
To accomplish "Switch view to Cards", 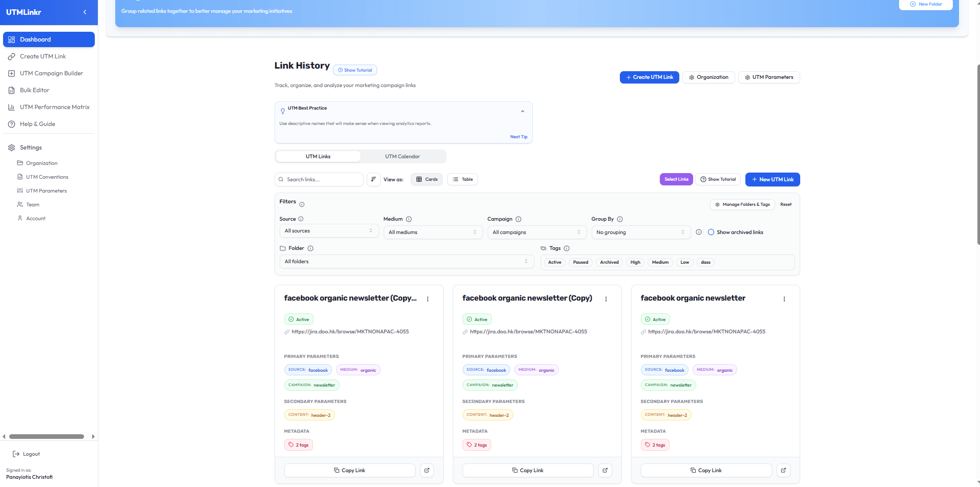I will [x=427, y=179].
